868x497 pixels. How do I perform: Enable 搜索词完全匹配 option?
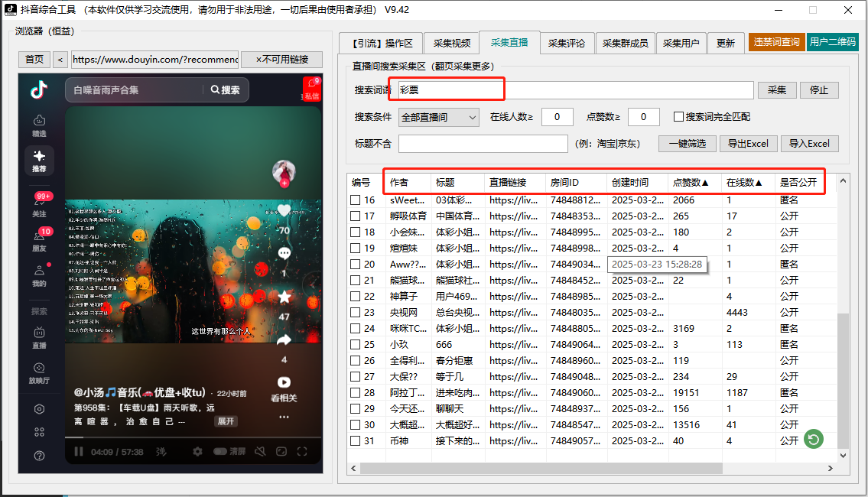coord(679,116)
